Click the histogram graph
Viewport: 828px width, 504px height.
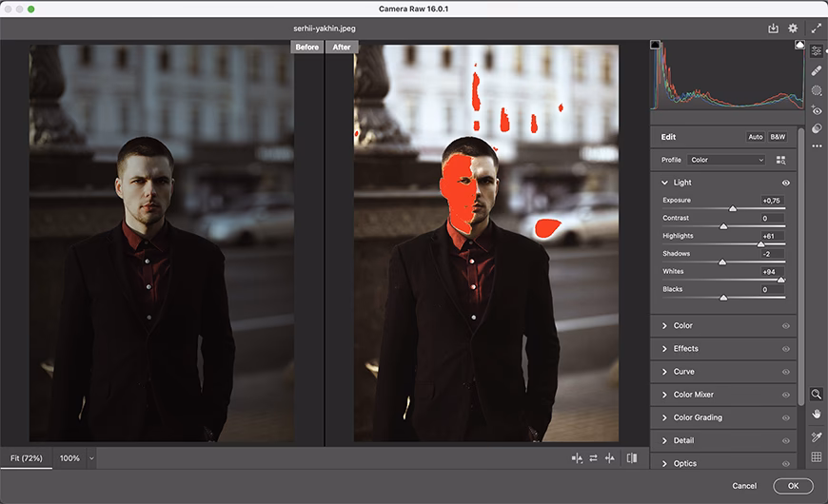tap(728, 75)
